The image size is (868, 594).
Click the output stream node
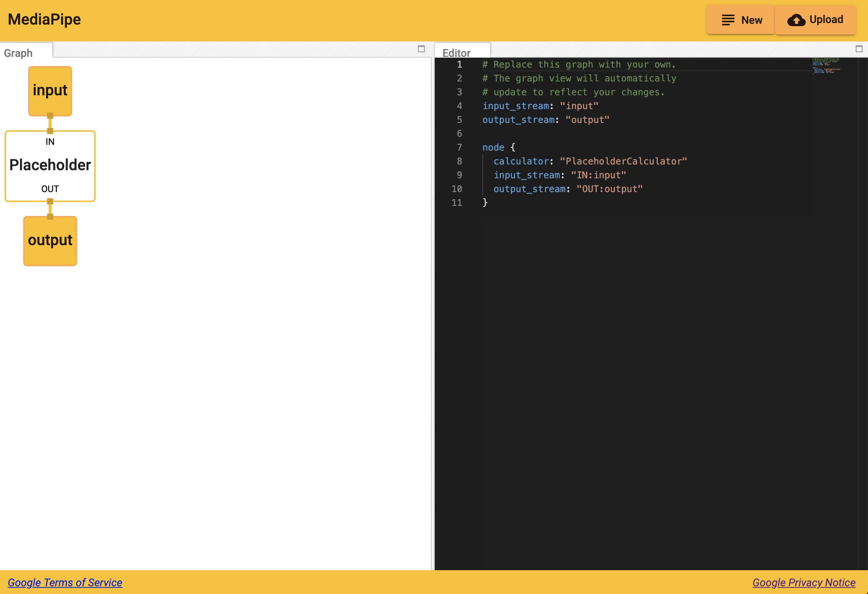[x=50, y=241]
